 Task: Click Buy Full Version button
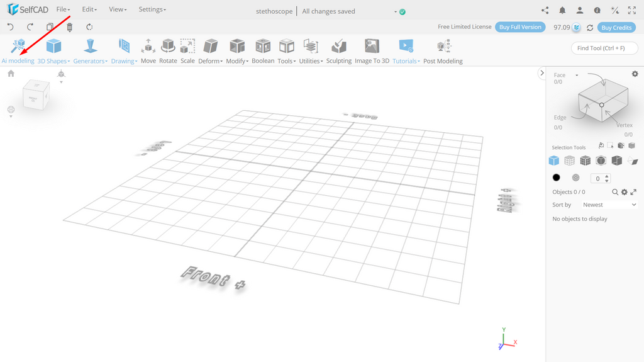pos(520,27)
